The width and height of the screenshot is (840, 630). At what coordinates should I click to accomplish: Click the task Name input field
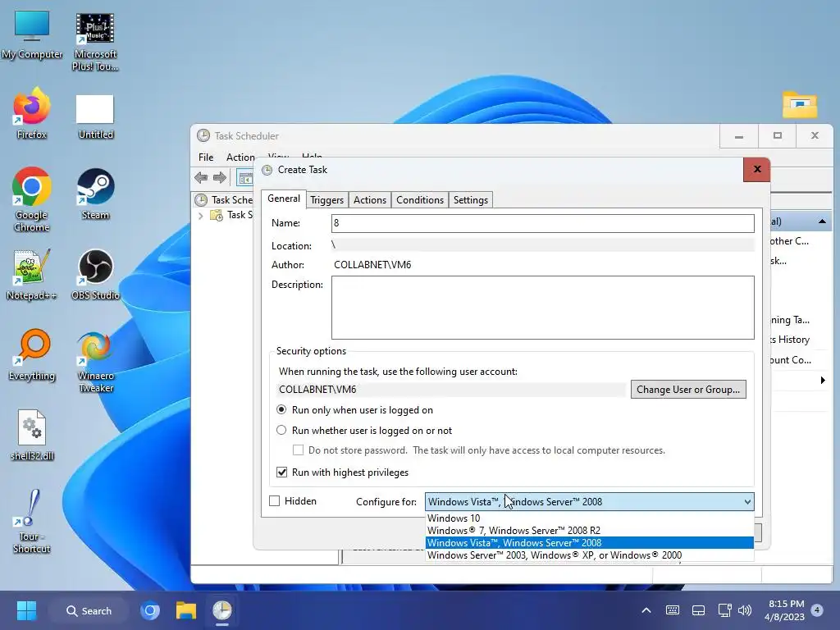pyautogui.click(x=543, y=223)
